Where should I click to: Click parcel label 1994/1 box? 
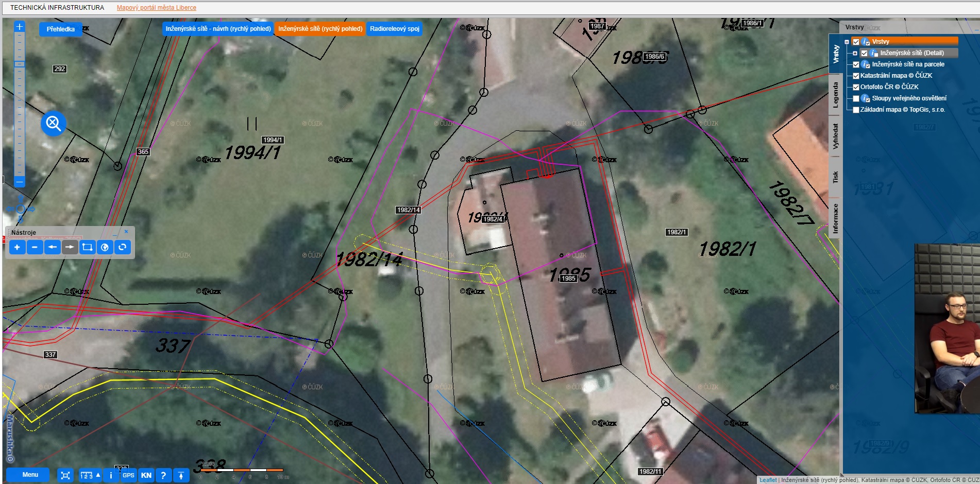(273, 140)
